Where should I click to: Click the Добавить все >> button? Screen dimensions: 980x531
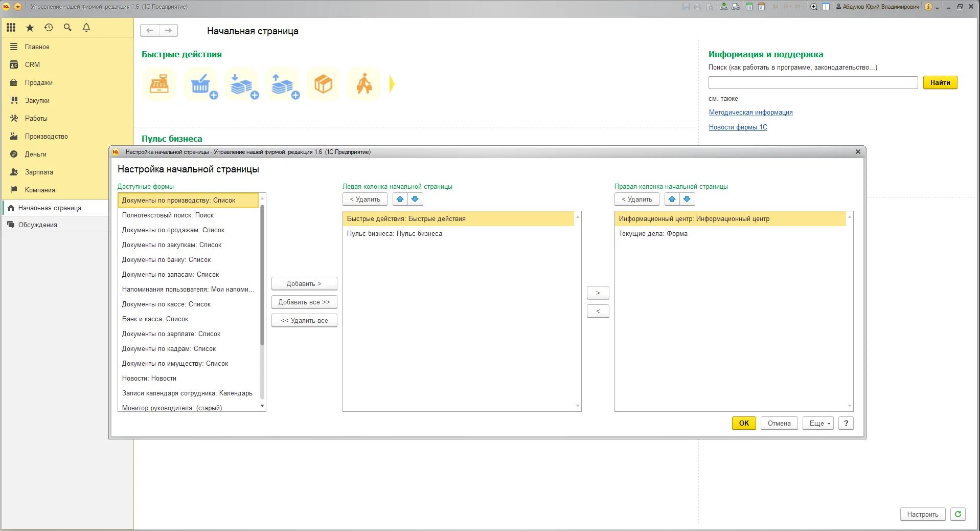[x=304, y=302]
